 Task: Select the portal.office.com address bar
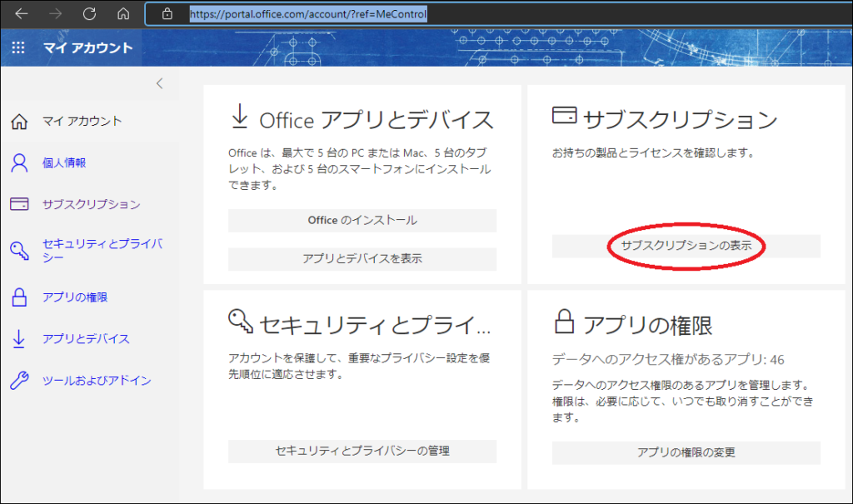(498, 13)
